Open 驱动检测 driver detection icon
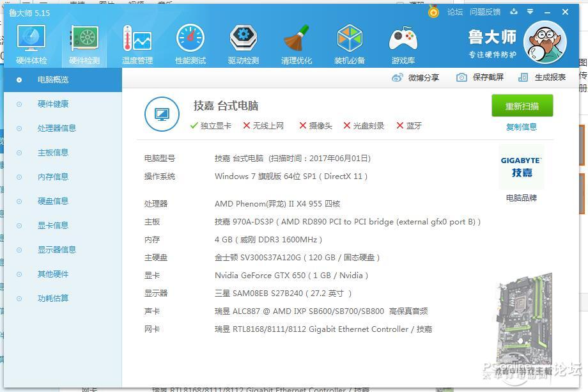588x392 pixels. tap(244, 44)
